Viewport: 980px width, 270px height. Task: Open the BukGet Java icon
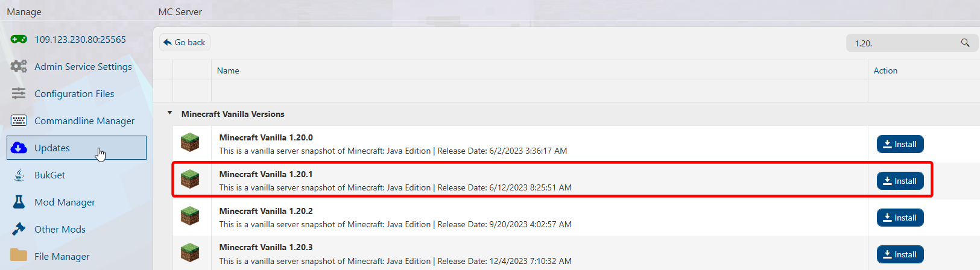pos(19,175)
